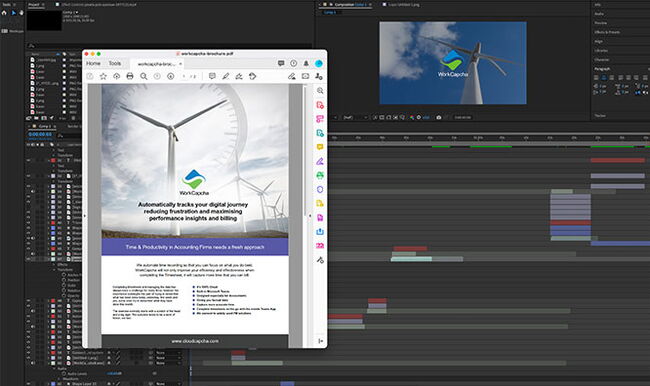Open the Acrobat account profile avatar
The width and height of the screenshot is (650, 386).
coord(319,63)
